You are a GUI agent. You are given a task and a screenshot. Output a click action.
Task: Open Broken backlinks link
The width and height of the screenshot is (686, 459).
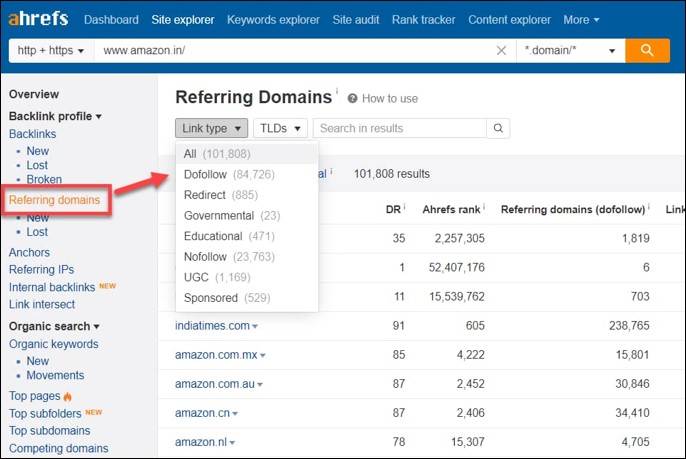tap(44, 179)
